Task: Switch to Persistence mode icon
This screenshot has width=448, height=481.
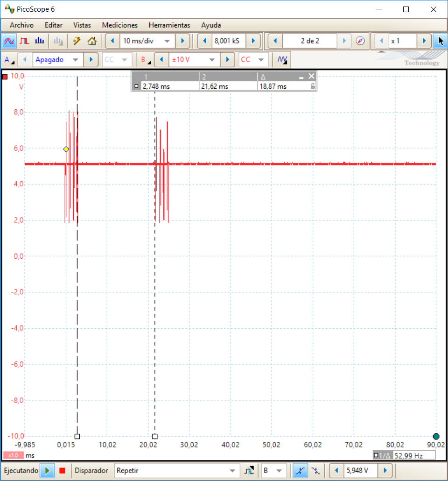Action: click(24, 41)
